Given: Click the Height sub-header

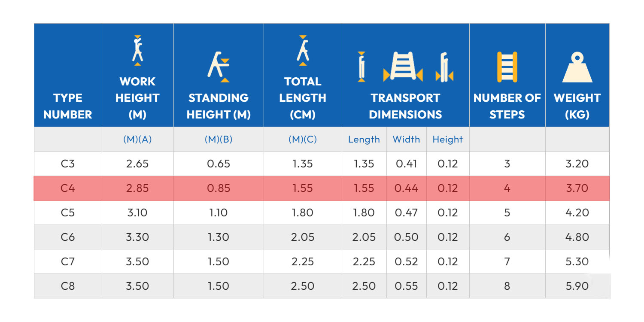Looking at the screenshot, I should tap(447, 140).
